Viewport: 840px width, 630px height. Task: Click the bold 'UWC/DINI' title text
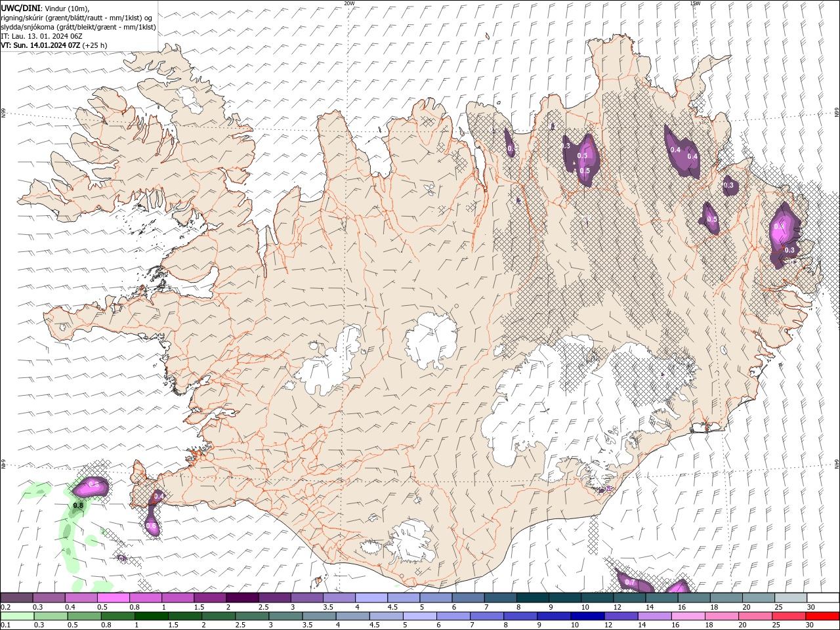(20, 8)
